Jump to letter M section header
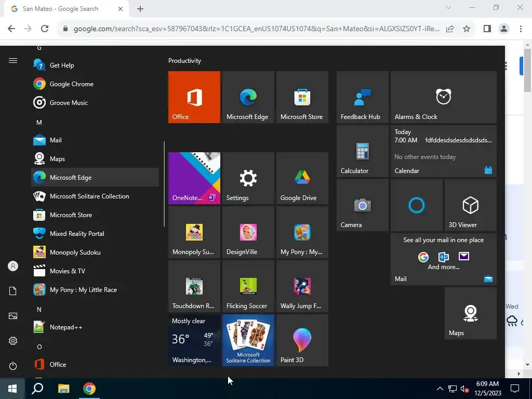The image size is (532, 399). 39,122
